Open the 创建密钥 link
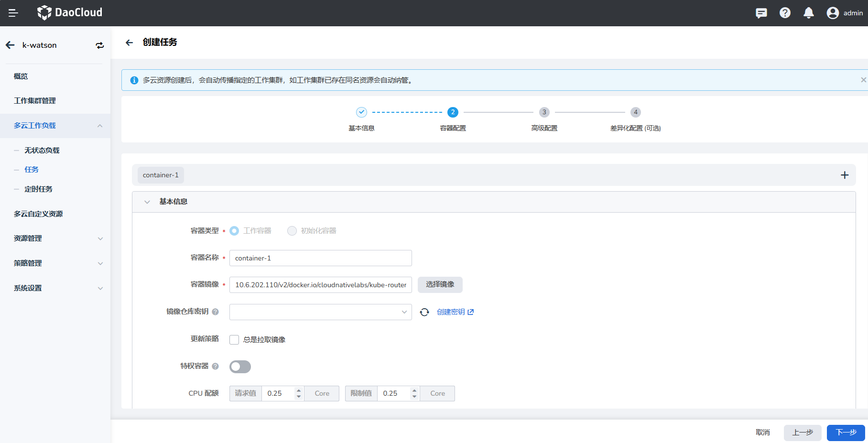 [455, 312]
